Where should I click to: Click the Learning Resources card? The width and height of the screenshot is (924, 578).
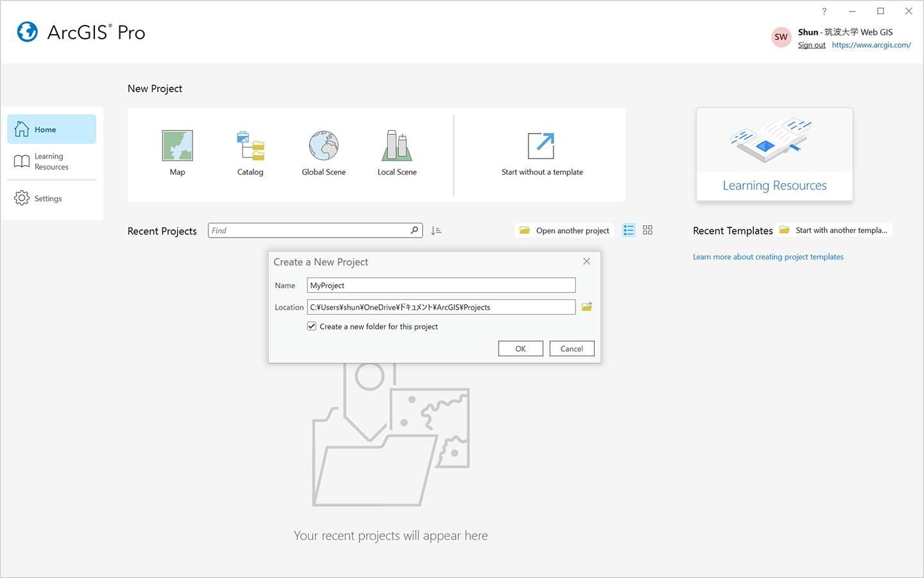774,154
